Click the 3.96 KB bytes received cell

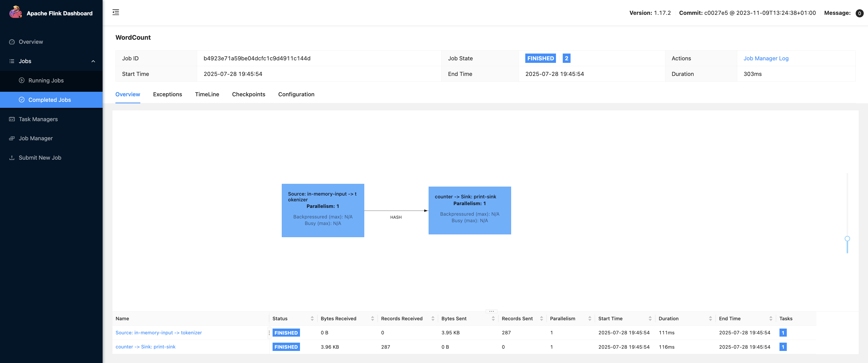[x=330, y=347]
